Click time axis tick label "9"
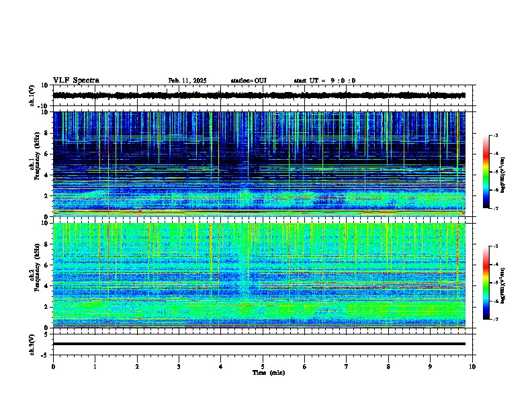The height and width of the screenshot is (411, 532). pyautogui.click(x=430, y=367)
